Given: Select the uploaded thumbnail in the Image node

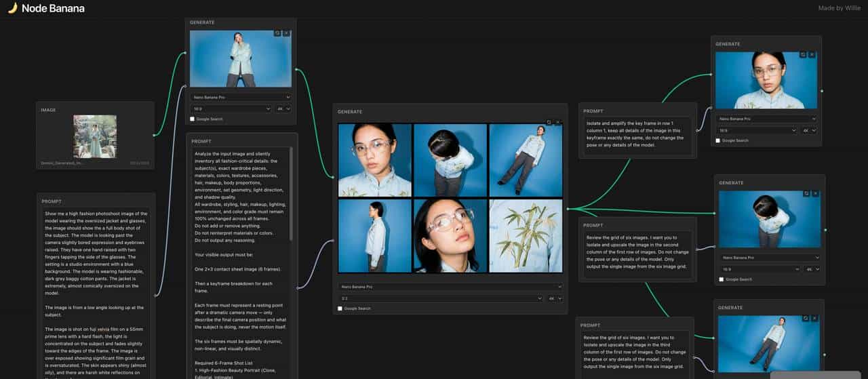Looking at the screenshot, I should click(95, 136).
